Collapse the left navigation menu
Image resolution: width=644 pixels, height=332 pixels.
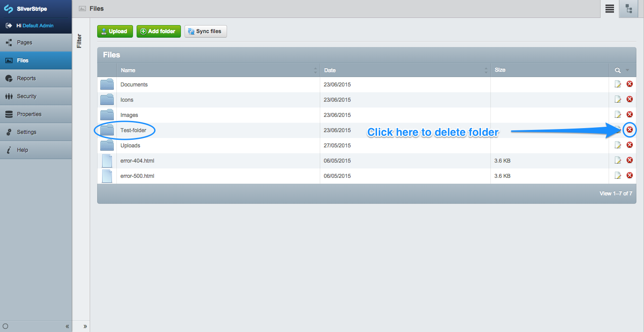tap(67, 326)
